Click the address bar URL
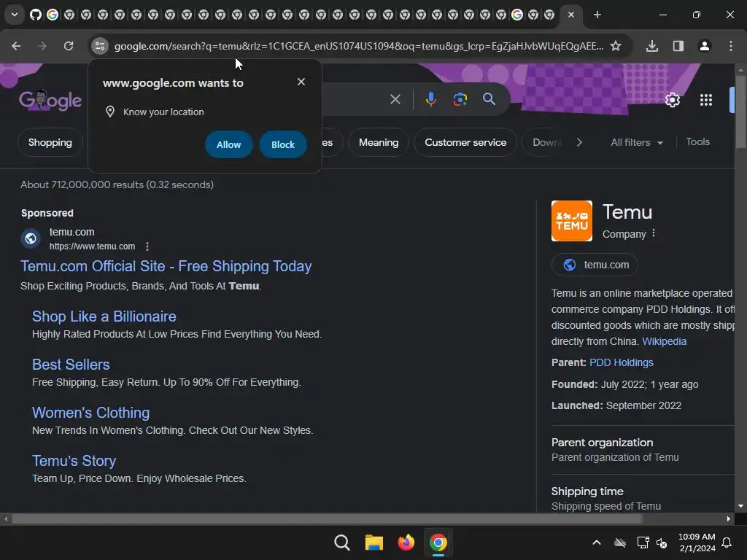The width and height of the screenshot is (747, 560). tap(359, 46)
